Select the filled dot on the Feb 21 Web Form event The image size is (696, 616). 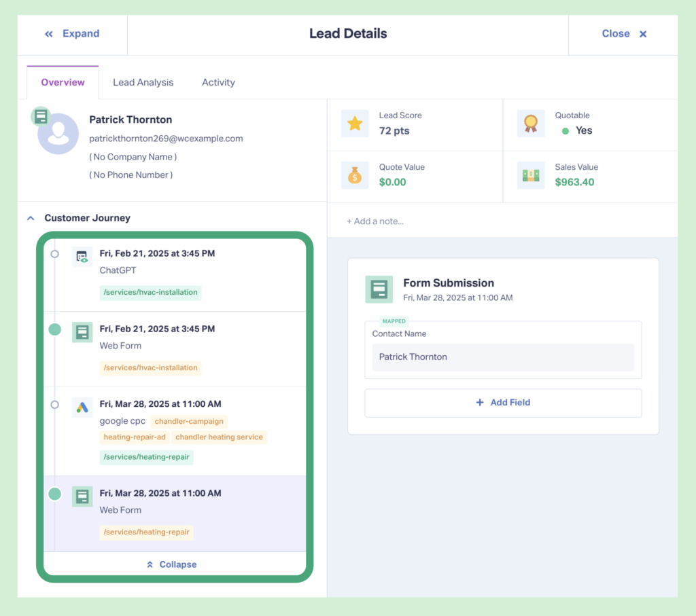coord(54,329)
